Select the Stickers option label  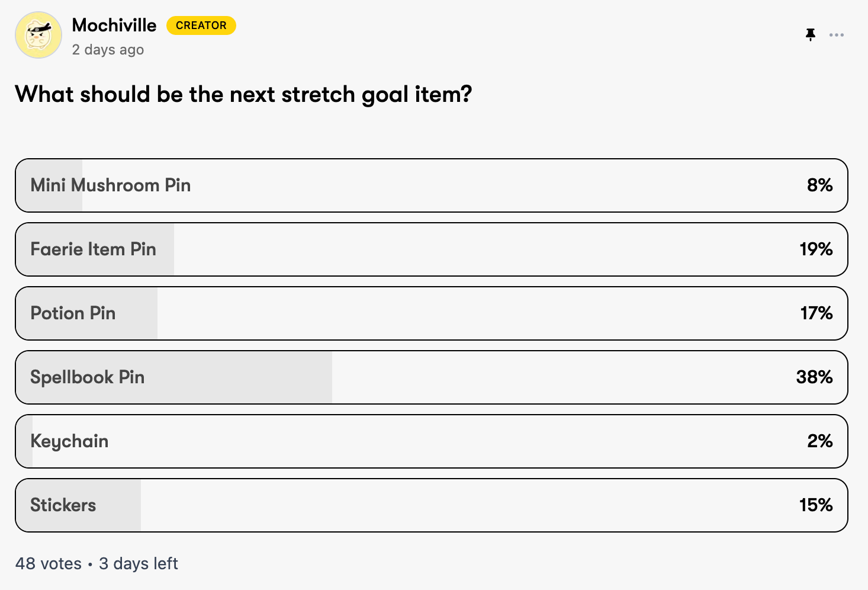[63, 505]
